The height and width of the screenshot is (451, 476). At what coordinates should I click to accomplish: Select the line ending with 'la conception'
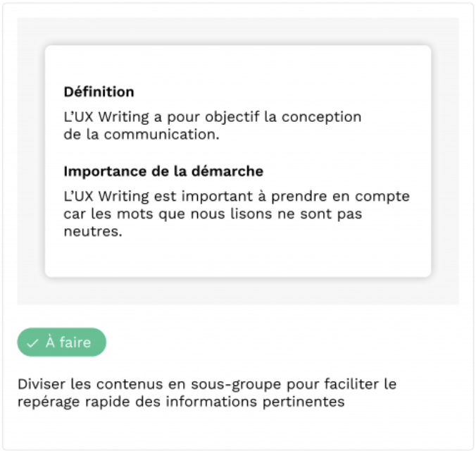[213, 117]
